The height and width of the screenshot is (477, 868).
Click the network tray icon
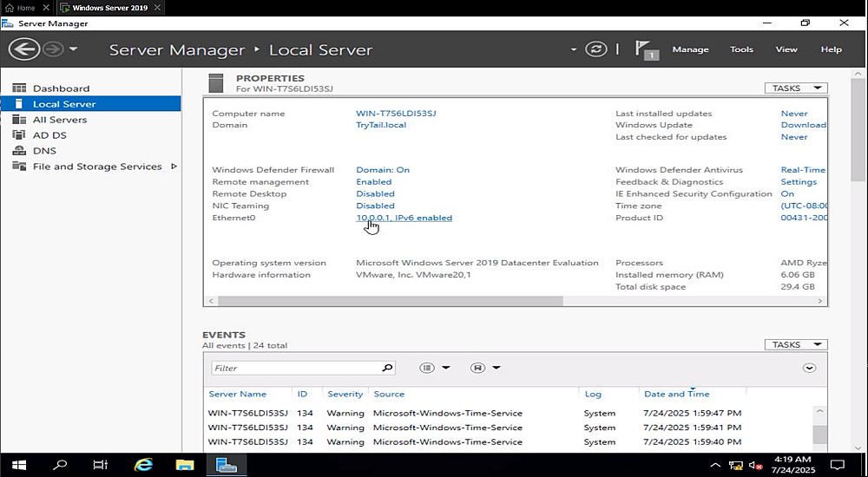tap(736, 466)
